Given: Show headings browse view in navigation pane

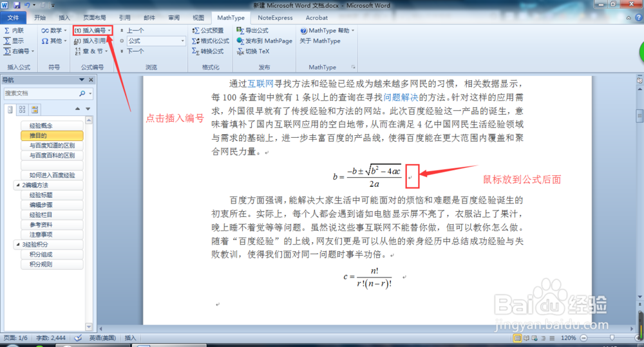Looking at the screenshot, I should tap(10, 109).
